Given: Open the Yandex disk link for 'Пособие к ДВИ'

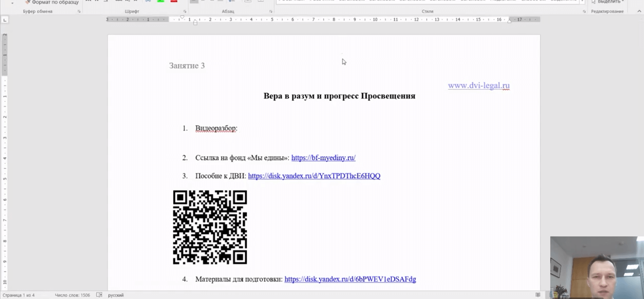Looking at the screenshot, I should click(314, 176).
